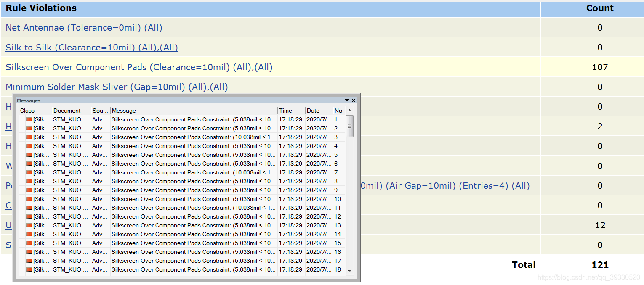Click the red violation icon in message row 15
Screen dimensions: 644x285
coord(29,243)
